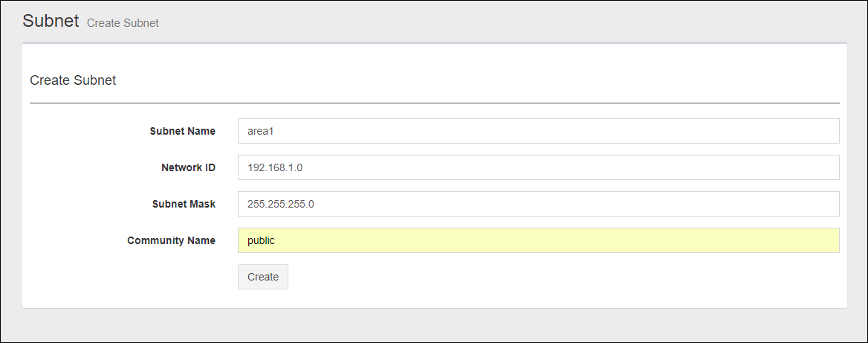This screenshot has width=868, height=343.
Task: Click the "Subnet Name" label
Action: tap(182, 131)
